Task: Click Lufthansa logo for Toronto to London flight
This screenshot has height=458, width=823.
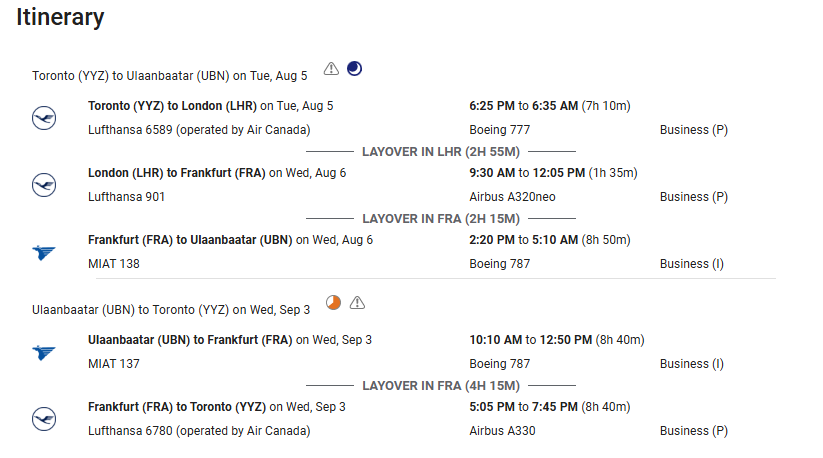Action: (44, 119)
